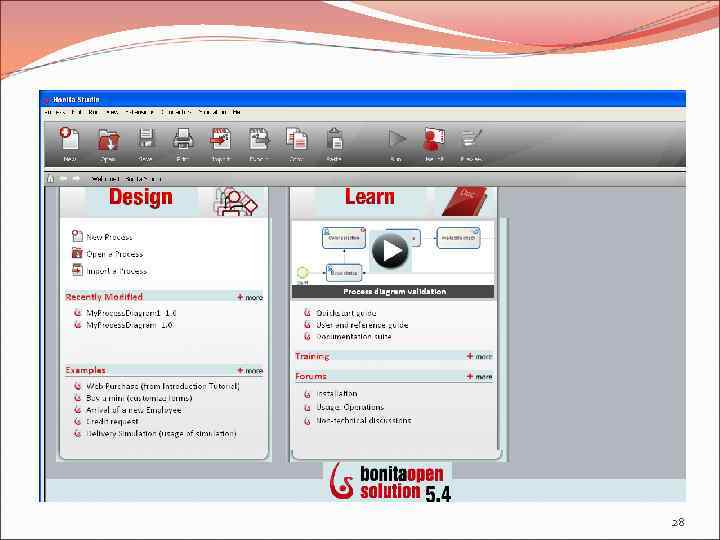Open the User XP toolbar icon
The image size is (720, 540).
click(x=434, y=140)
